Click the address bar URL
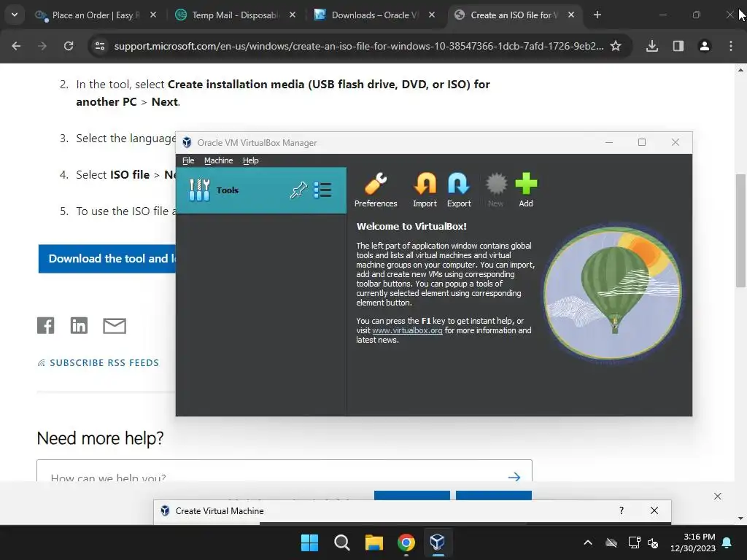 point(358,46)
